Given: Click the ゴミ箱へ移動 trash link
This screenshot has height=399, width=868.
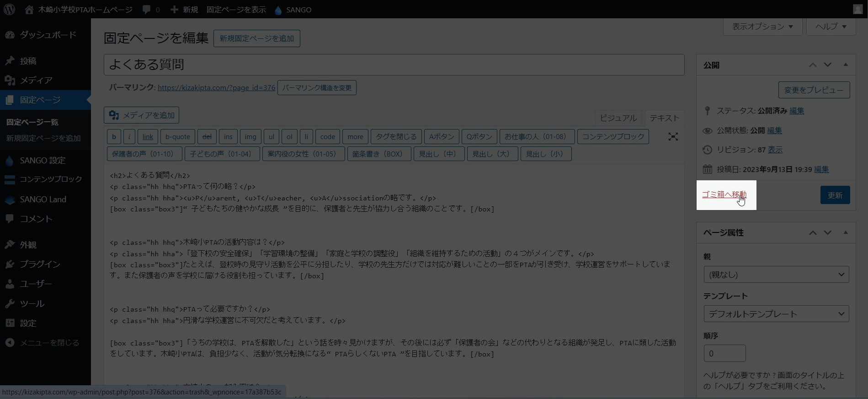Looking at the screenshot, I should pos(724,194).
